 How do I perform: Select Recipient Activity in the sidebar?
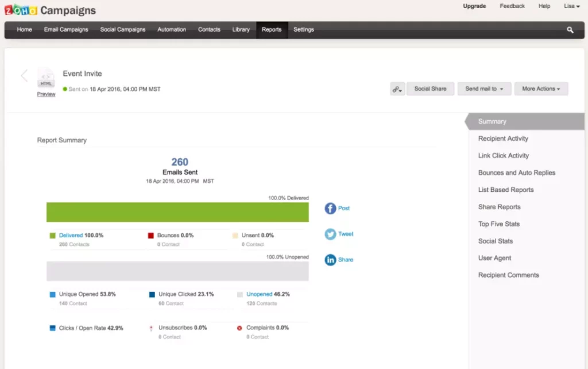(504, 139)
